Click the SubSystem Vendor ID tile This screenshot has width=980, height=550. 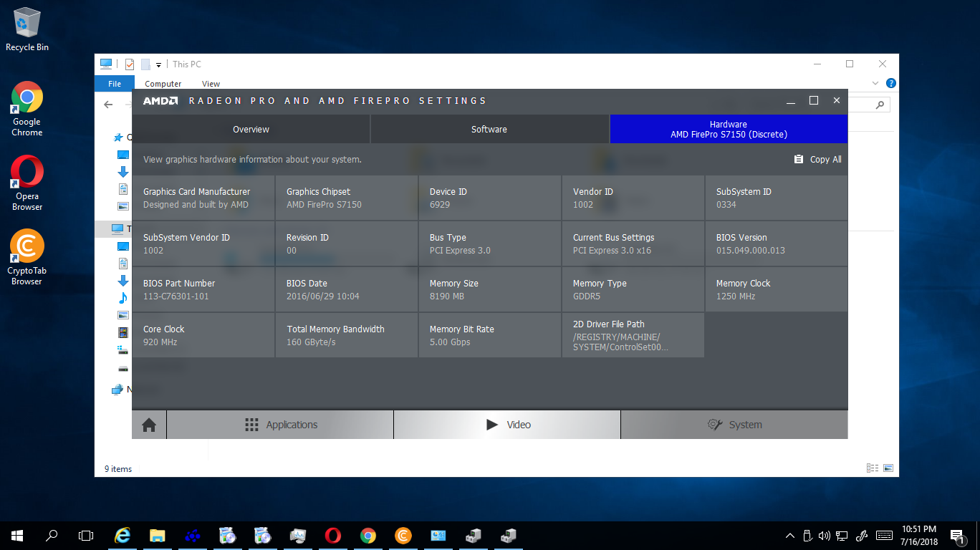pyautogui.click(x=203, y=243)
